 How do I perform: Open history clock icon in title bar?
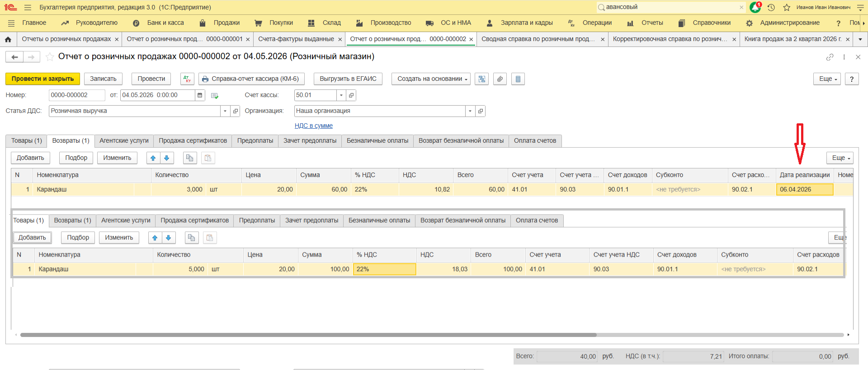(771, 7)
